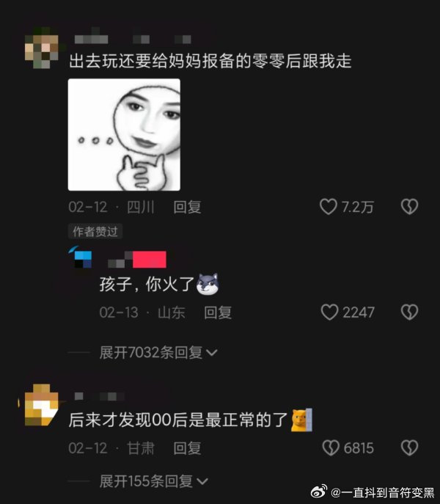440x504 pixels.
Task: Open the thinking face meme image
Action: (x=124, y=135)
